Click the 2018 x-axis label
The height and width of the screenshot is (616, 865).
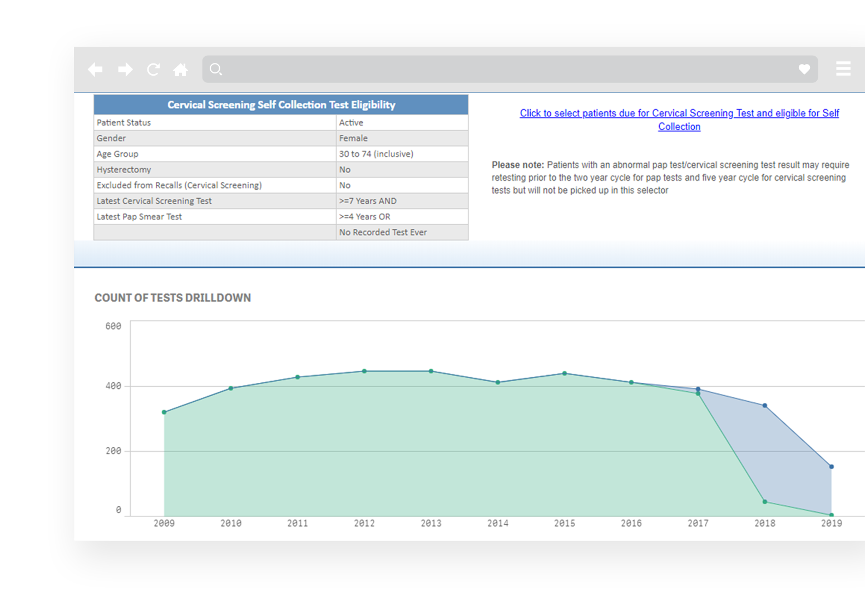[765, 523]
